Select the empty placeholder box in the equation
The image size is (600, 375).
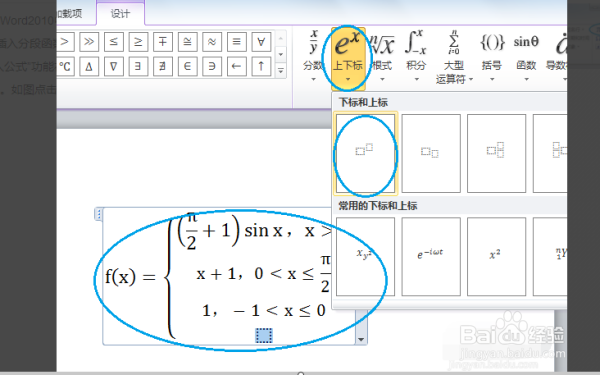264,336
